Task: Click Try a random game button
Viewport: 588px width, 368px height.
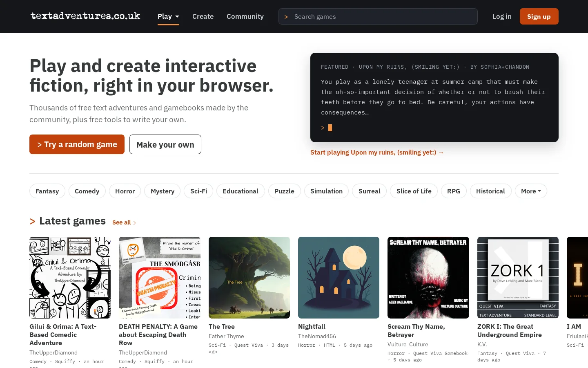Action: click(77, 144)
